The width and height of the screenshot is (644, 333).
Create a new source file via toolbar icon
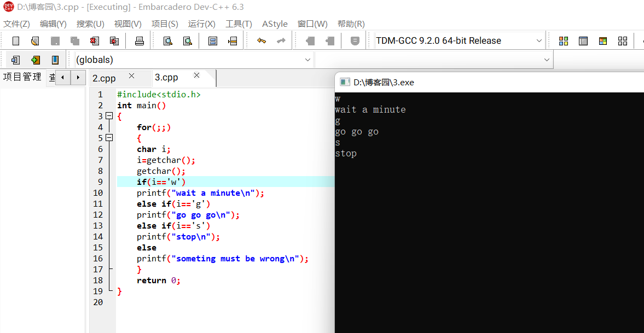[16, 40]
